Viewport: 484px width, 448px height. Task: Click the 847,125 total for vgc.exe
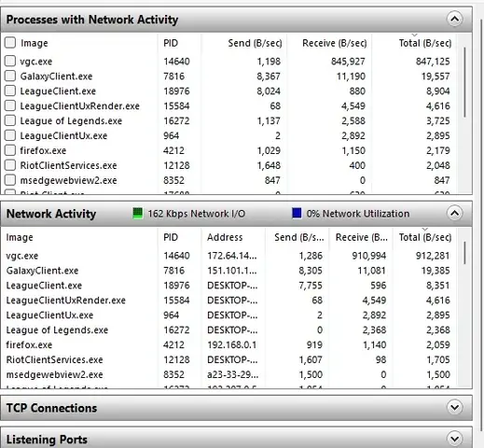[433, 62]
